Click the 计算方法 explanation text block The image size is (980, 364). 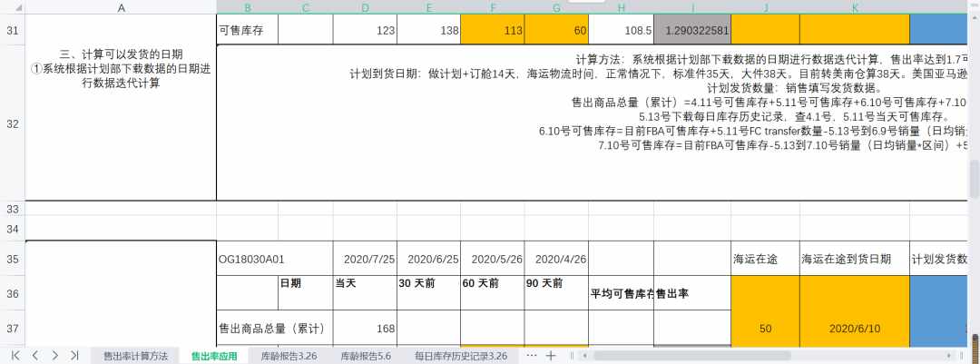coord(593,123)
